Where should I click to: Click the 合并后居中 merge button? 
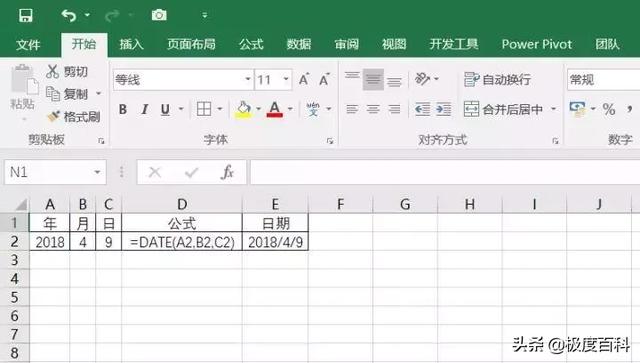(504, 109)
